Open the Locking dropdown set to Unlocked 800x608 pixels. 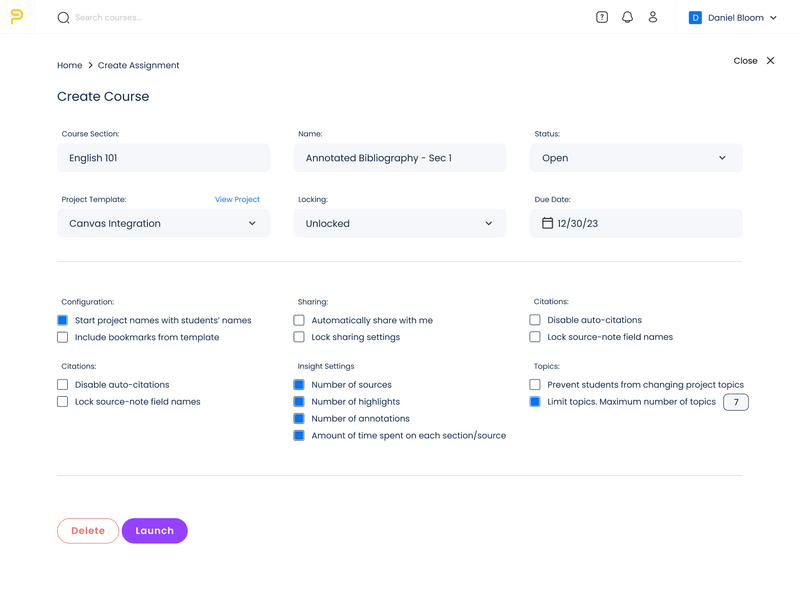coord(399,223)
